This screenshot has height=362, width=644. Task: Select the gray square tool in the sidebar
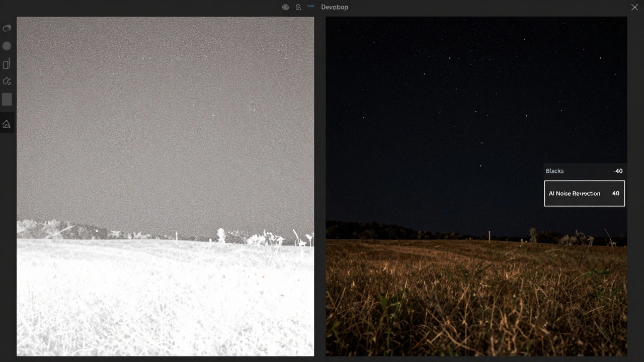pyautogui.click(x=7, y=99)
